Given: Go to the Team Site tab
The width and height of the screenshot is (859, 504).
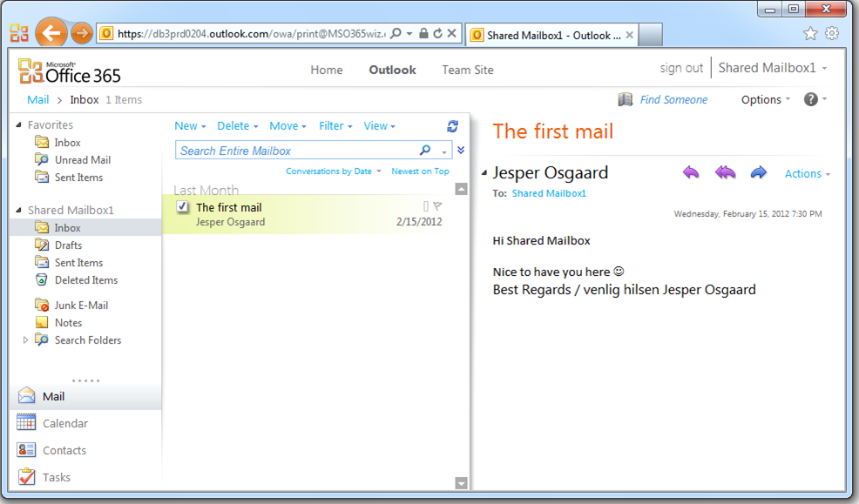Looking at the screenshot, I should click(x=468, y=70).
